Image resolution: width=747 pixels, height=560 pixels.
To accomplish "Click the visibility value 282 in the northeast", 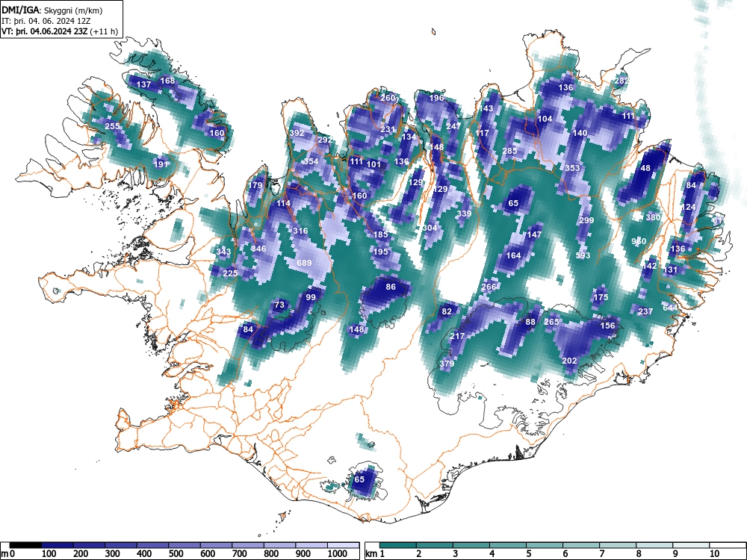I will [x=622, y=81].
